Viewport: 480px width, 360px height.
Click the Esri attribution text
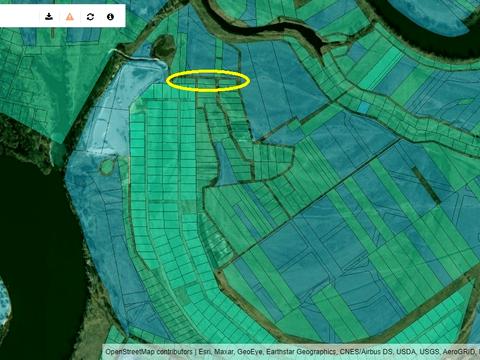point(204,352)
